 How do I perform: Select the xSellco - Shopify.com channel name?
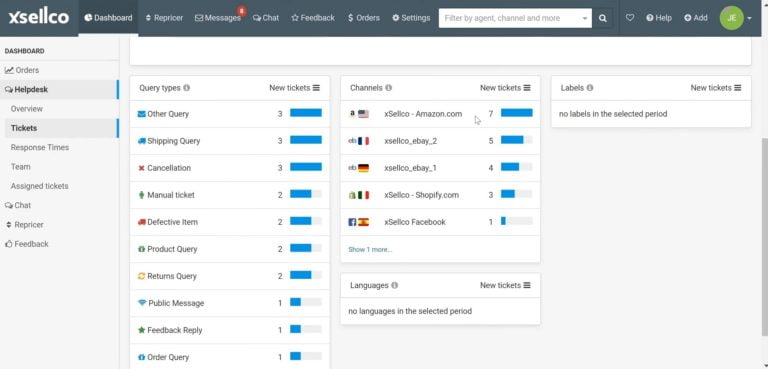click(x=421, y=195)
